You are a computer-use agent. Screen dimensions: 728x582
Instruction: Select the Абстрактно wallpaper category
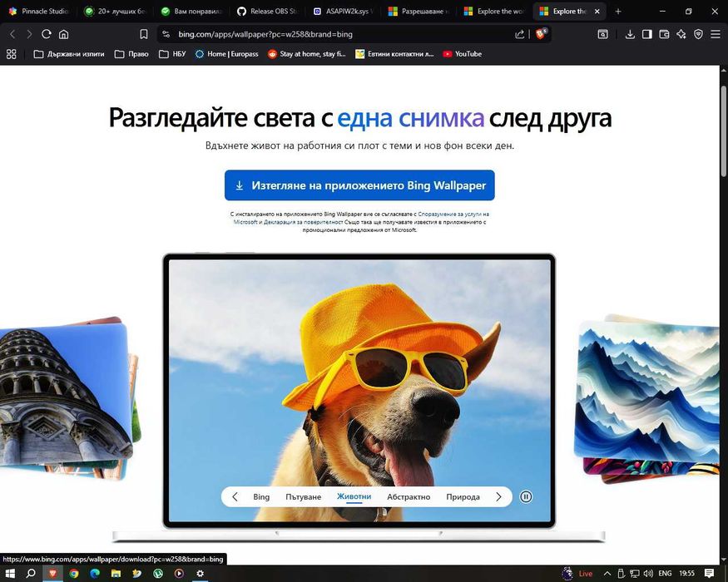(409, 497)
